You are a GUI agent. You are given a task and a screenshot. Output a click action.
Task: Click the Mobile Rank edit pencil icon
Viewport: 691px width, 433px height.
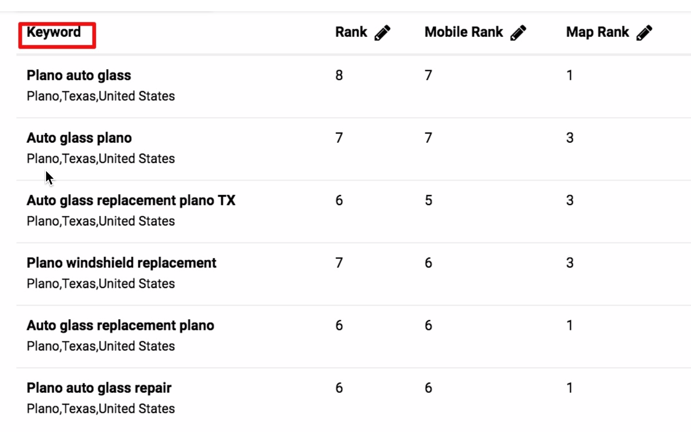(x=518, y=33)
